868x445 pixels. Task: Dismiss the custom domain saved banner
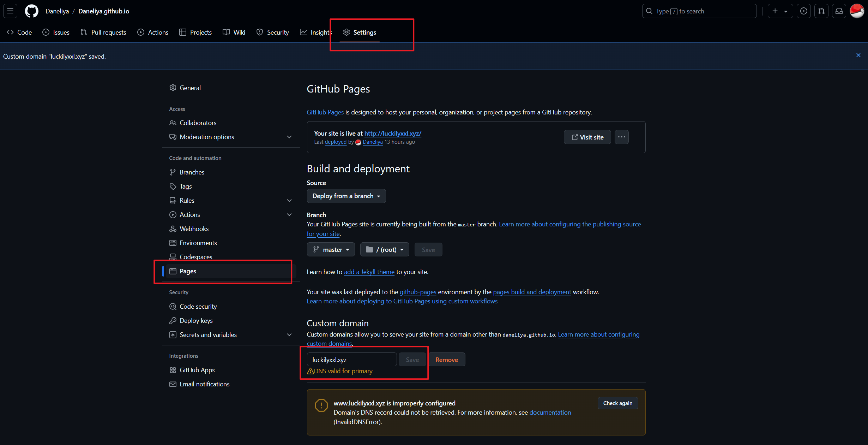coord(858,55)
